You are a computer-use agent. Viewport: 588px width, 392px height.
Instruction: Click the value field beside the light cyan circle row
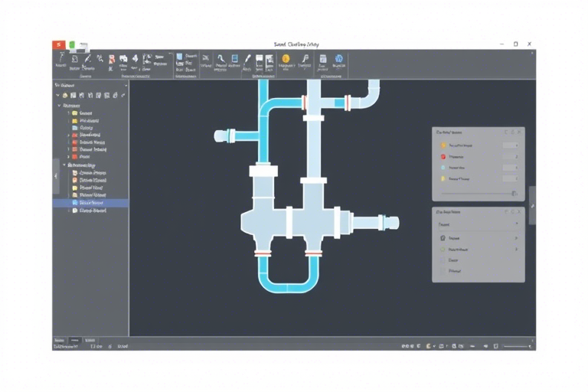[x=511, y=168]
